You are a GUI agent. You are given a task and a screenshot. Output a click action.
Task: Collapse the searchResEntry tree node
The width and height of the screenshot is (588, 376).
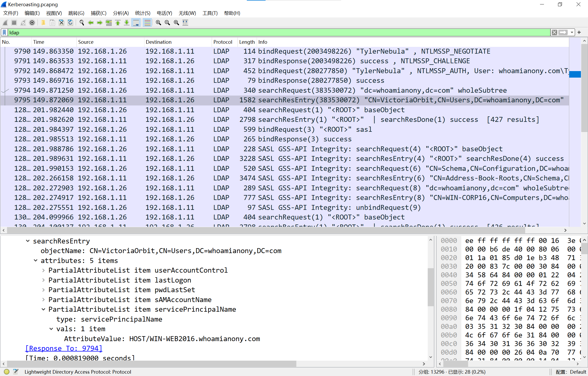click(x=28, y=241)
